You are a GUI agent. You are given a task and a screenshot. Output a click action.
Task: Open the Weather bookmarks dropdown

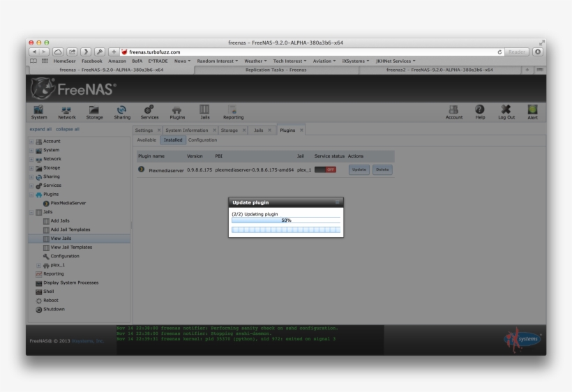click(255, 61)
